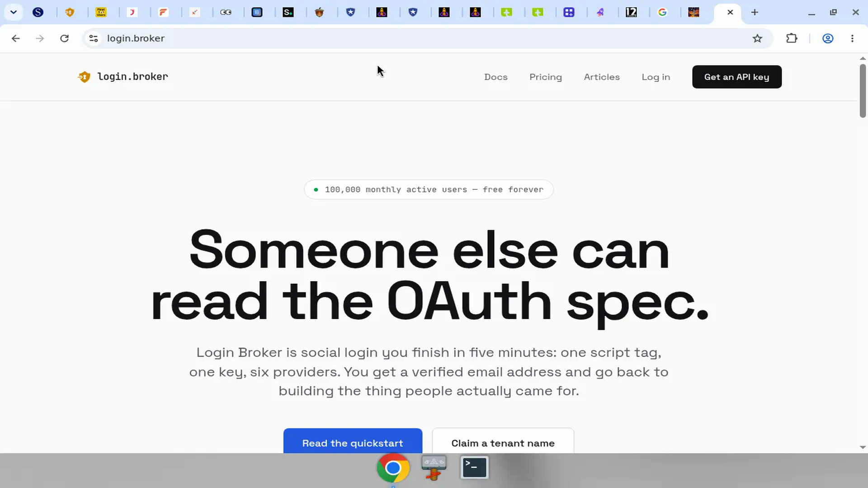This screenshot has width=868, height=488.
Task: Switch to the navy circle S tab
Action: [38, 12]
